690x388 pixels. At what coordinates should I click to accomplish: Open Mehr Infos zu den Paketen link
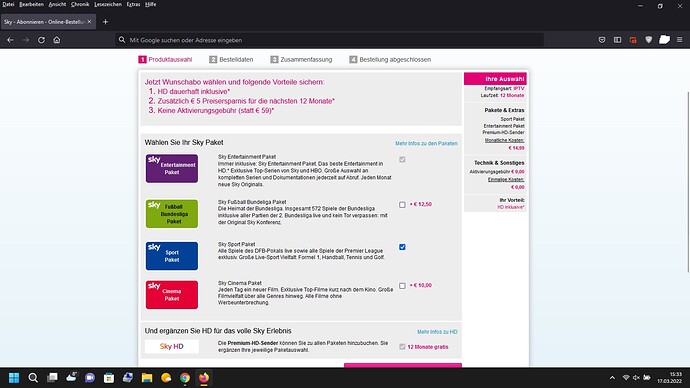click(426, 143)
